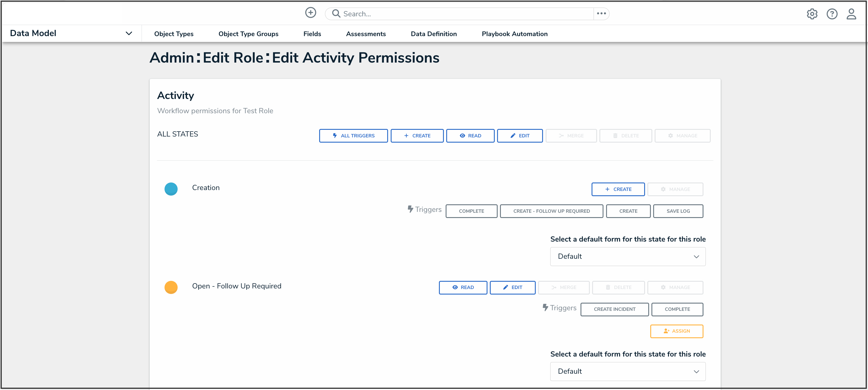Click the orange Open - Follow Up Required circle

click(x=171, y=287)
